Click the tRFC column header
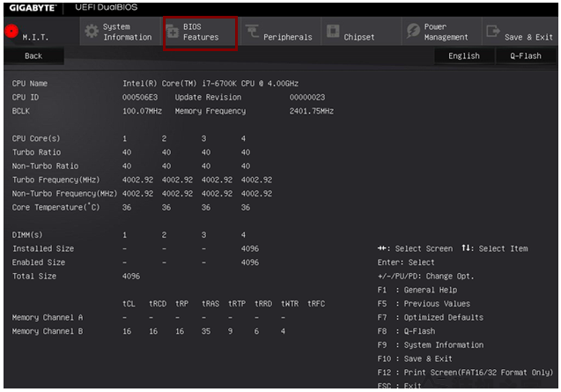The height and width of the screenshot is (392, 561). pos(316,304)
